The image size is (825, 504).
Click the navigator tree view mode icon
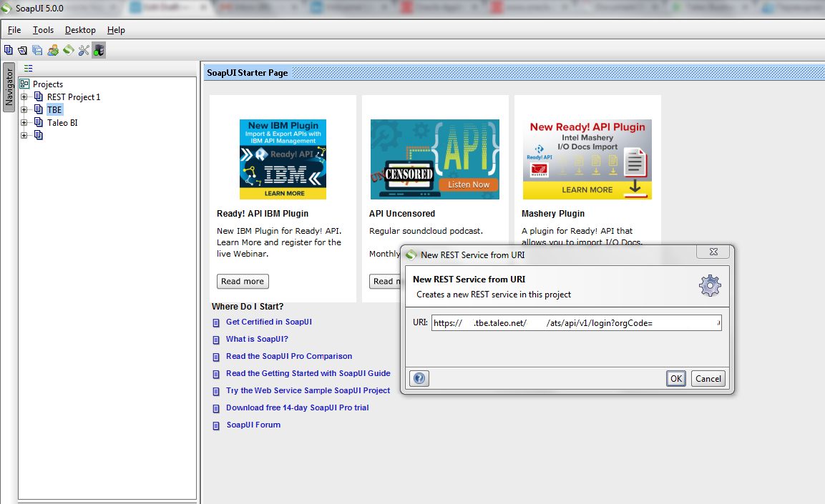tap(29, 69)
